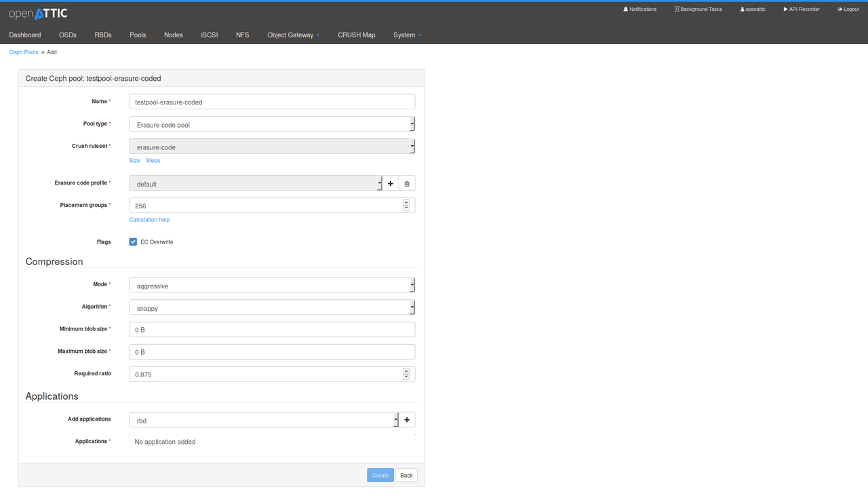Open the compression Mode dropdown

click(272, 285)
